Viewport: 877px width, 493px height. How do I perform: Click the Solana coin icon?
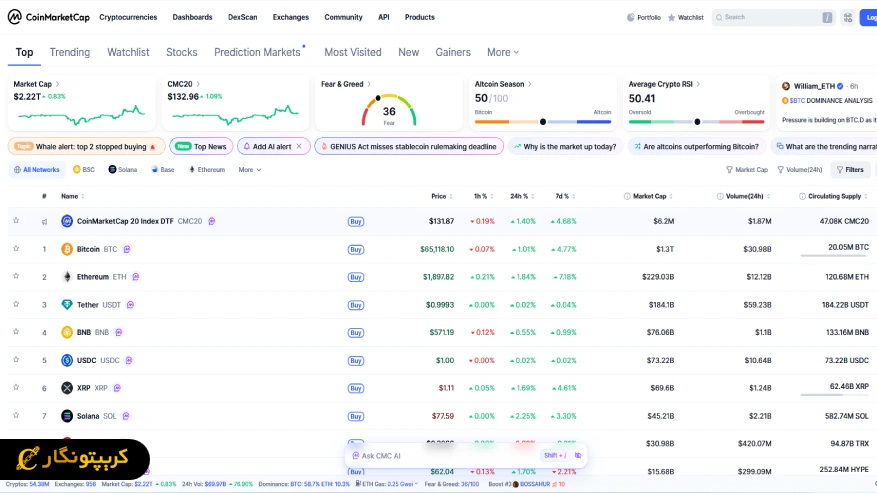67,416
